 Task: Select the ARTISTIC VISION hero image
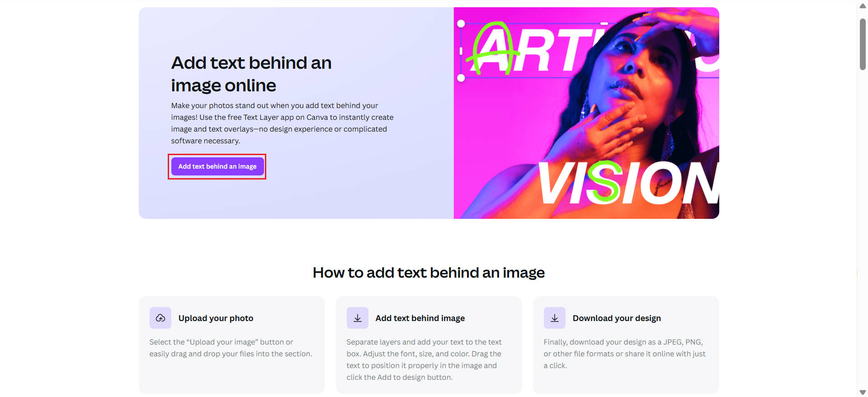click(x=586, y=113)
